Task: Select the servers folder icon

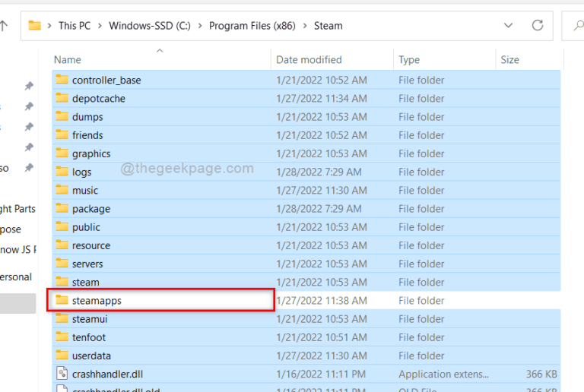Action: click(62, 263)
